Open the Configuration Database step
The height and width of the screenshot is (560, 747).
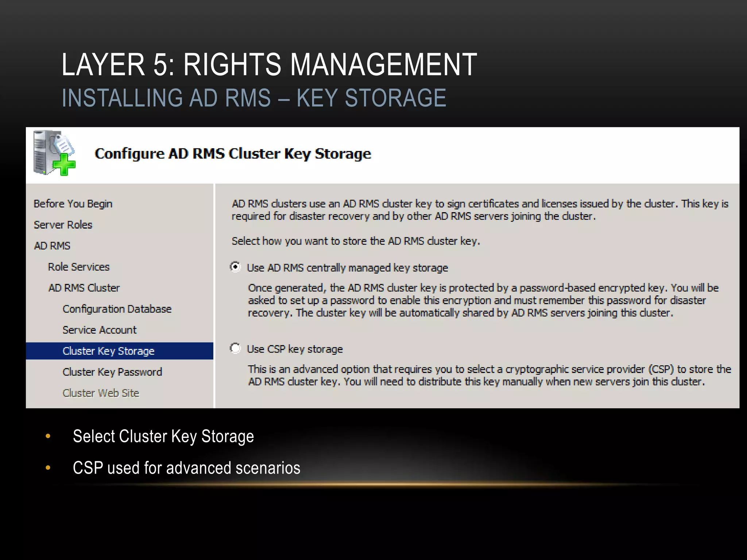[x=117, y=309]
